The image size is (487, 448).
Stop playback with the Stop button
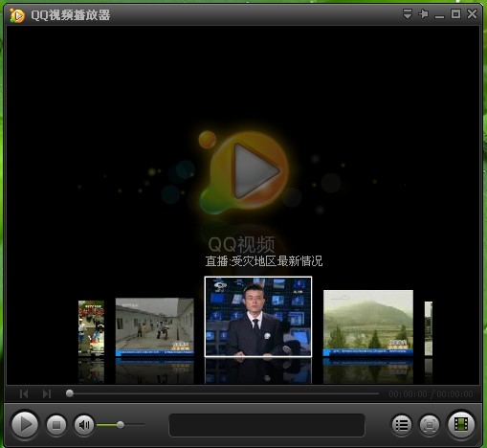[x=56, y=425]
